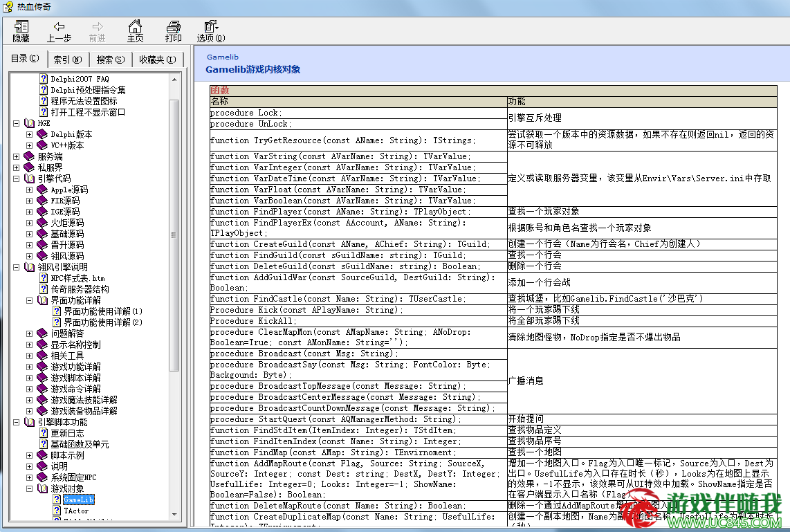Select the 游戏魔法技能详解 item

[x=84, y=400]
